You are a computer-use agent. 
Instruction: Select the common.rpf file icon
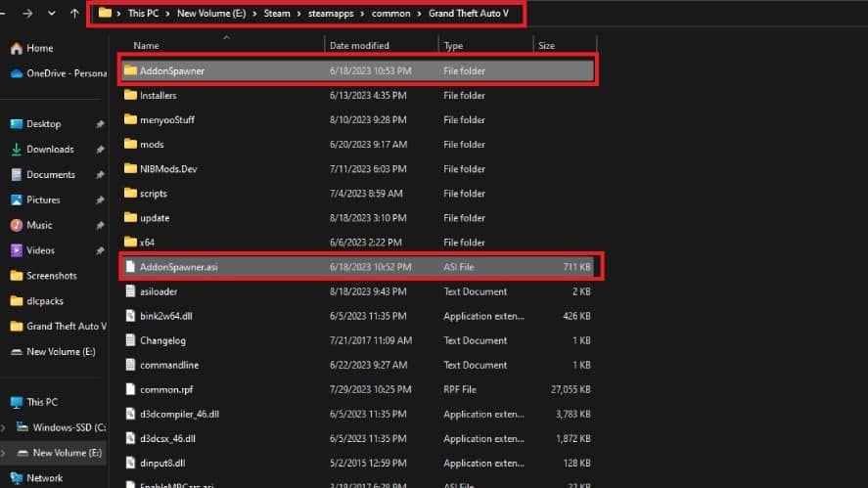pyautogui.click(x=130, y=389)
